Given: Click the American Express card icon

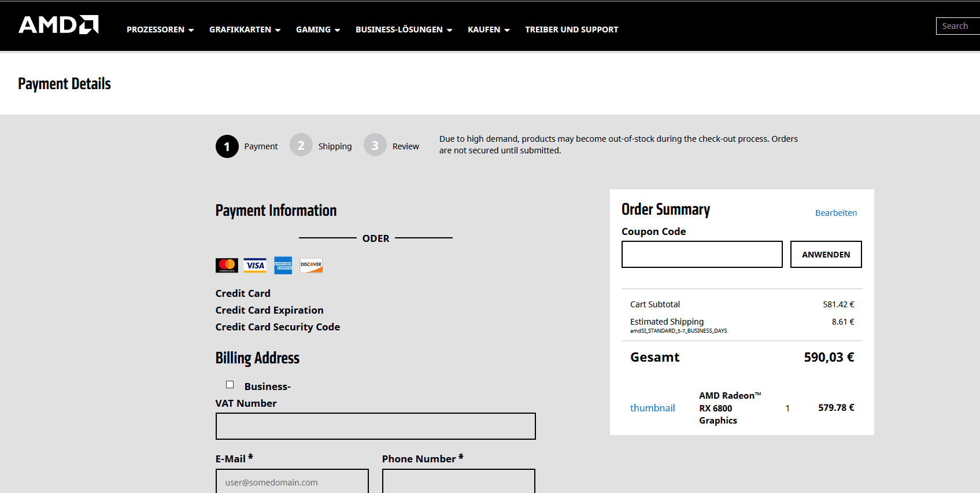Looking at the screenshot, I should (x=283, y=266).
